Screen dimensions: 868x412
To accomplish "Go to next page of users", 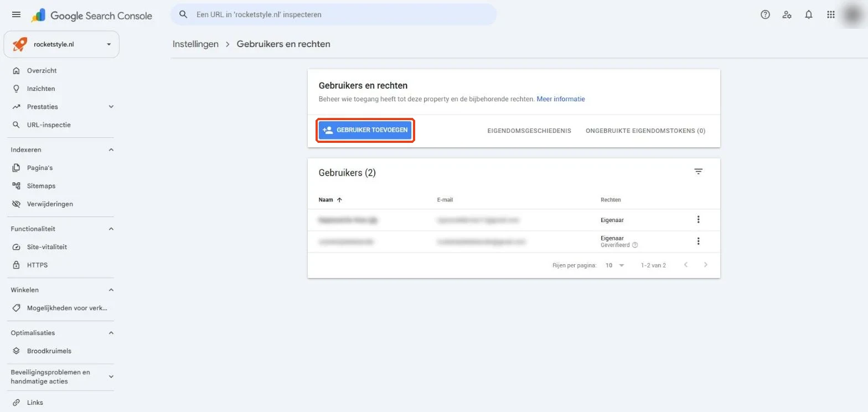I will point(706,265).
